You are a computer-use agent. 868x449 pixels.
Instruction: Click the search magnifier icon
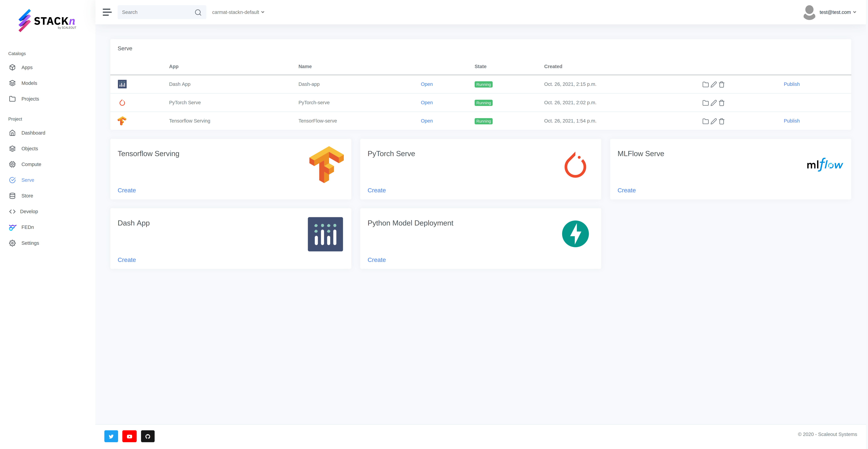[x=198, y=12]
